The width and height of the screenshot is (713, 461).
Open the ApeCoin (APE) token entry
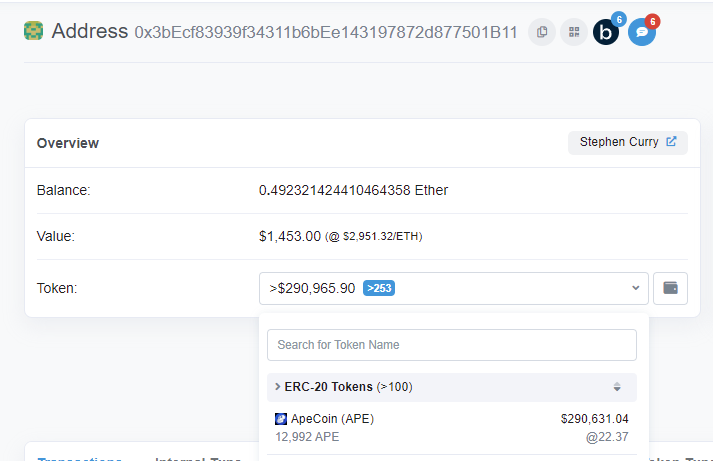point(452,428)
